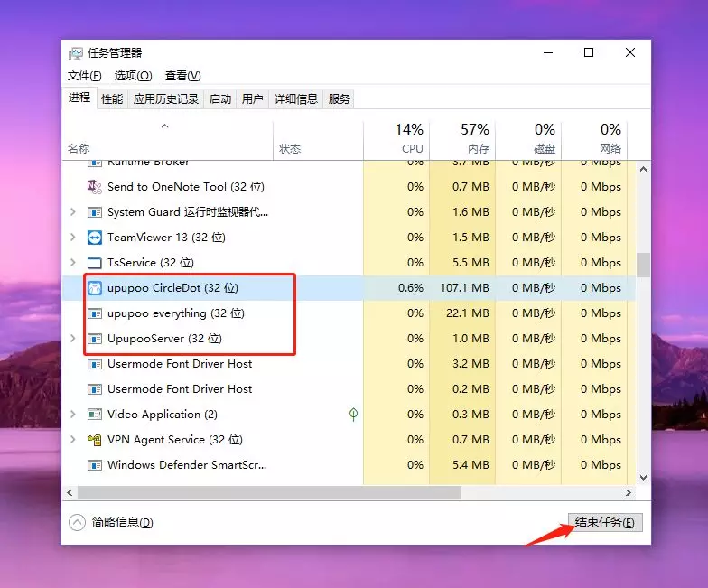The image size is (708, 588).
Task: Select the upupoo CircleDot (32 位) row
Action: (349, 287)
